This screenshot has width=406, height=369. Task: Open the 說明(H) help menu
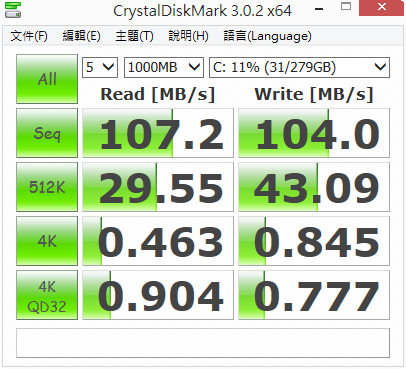[188, 36]
